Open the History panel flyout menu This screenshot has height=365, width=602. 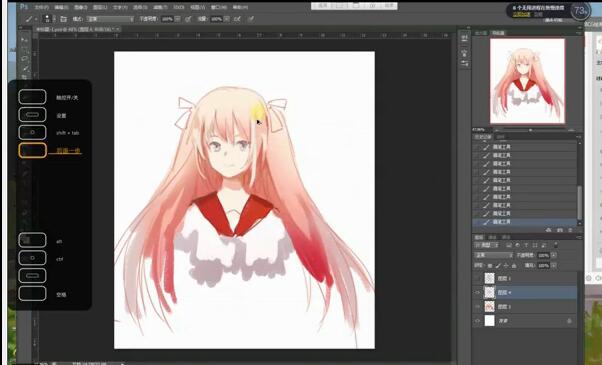click(579, 137)
